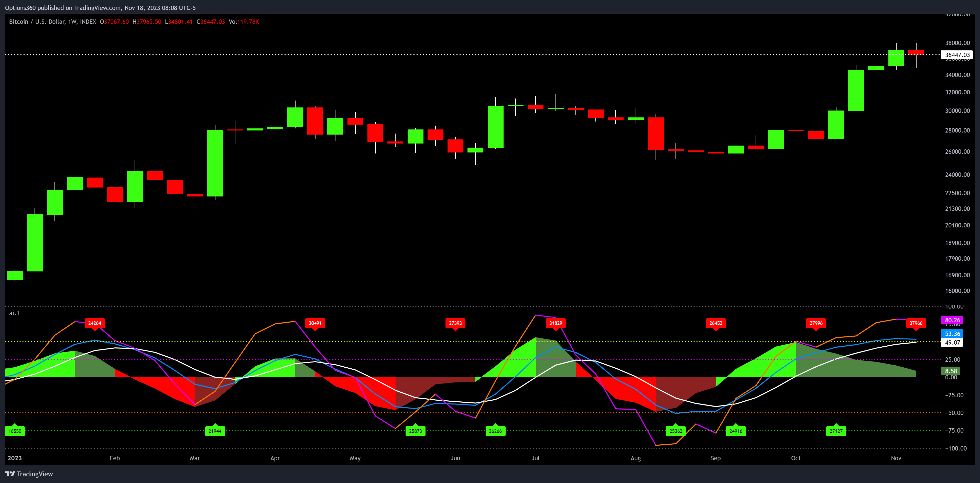Click the green 16550 buy label
Screen dimensions: 980x483
15,431
